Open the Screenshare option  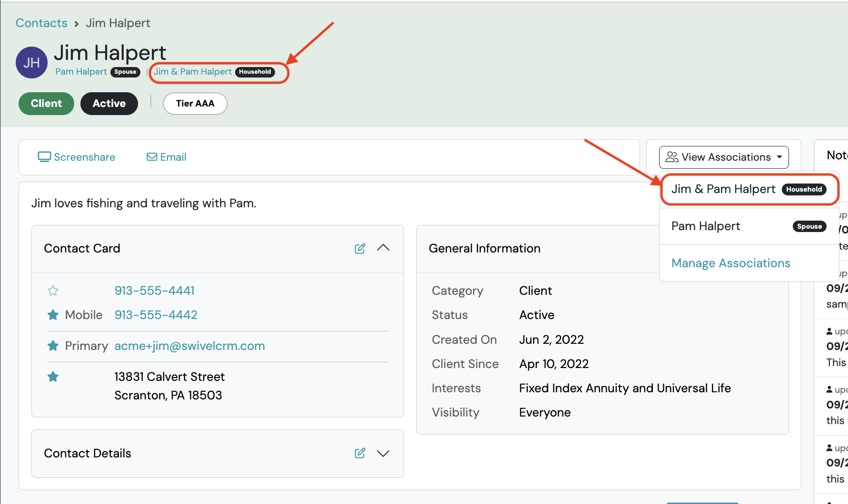[x=77, y=157]
